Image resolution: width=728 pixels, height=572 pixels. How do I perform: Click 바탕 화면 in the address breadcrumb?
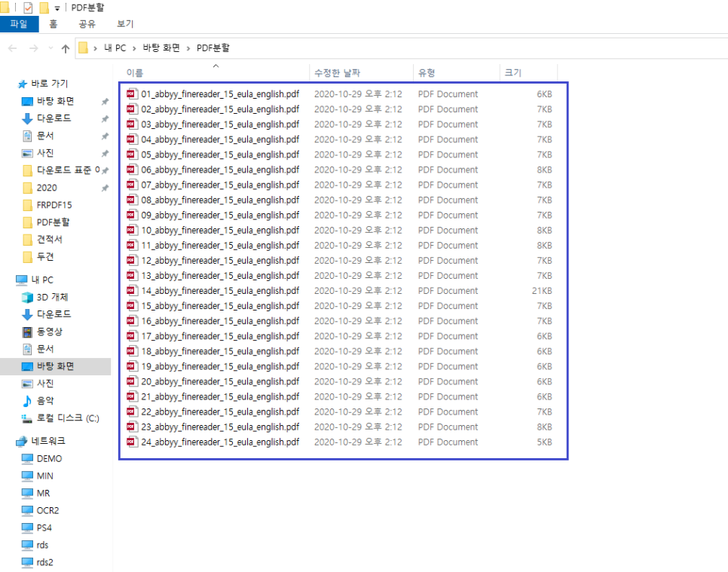pyautogui.click(x=161, y=47)
